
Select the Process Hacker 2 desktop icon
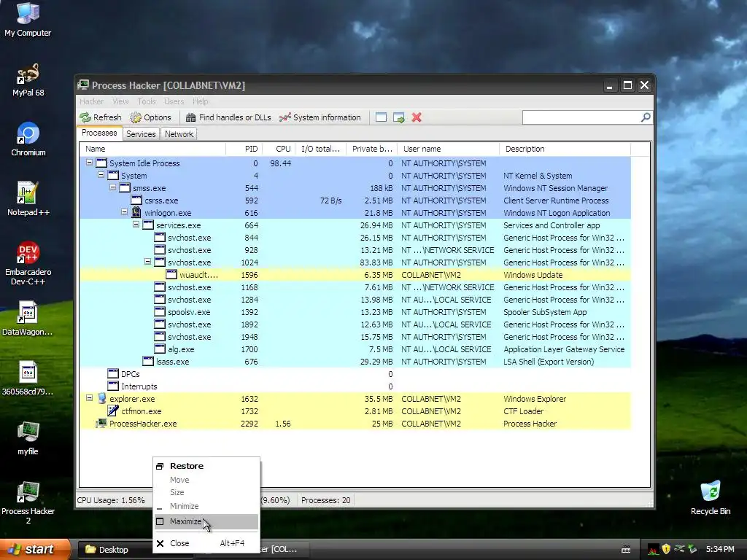[x=28, y=503]
